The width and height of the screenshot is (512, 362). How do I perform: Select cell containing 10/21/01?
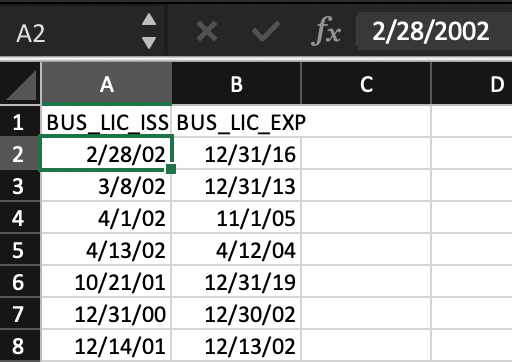[x=106, y=282]
